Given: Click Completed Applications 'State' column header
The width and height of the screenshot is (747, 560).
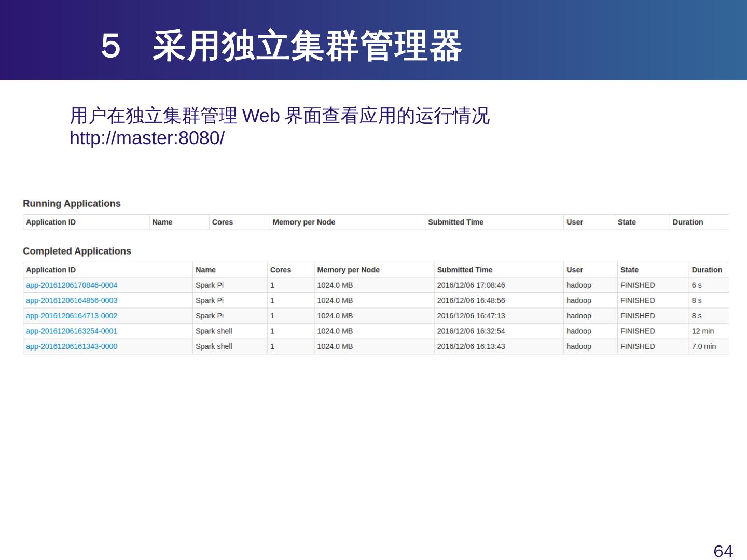Looking at the screenshot, I should pyautogui.click(x=629, y=270).
